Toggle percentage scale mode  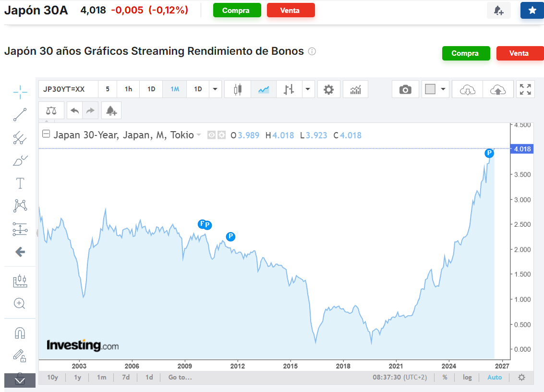coord(445,377)
